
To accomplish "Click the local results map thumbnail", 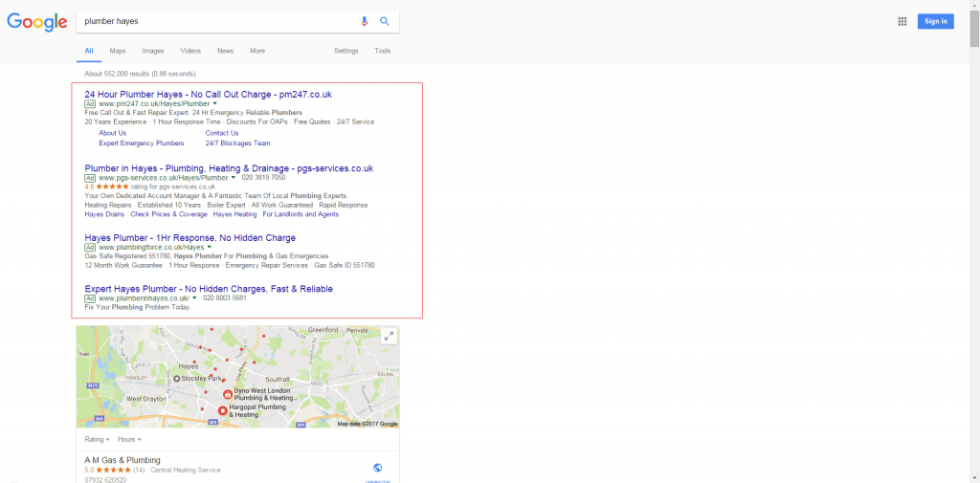I will tap(238, 377).
